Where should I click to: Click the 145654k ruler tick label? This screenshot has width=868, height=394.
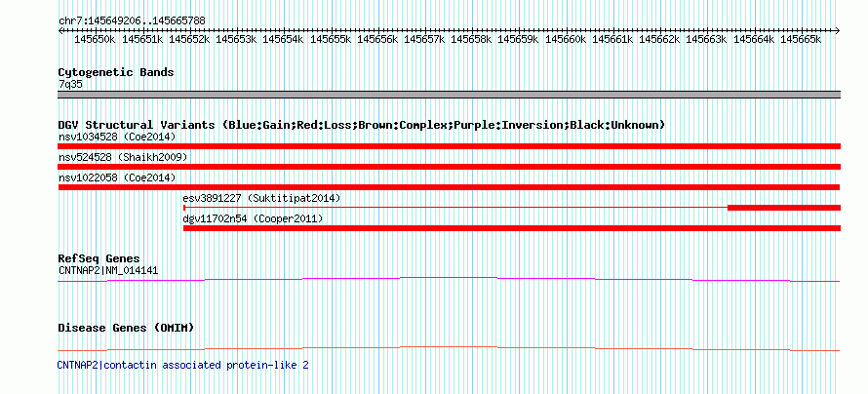284,40
